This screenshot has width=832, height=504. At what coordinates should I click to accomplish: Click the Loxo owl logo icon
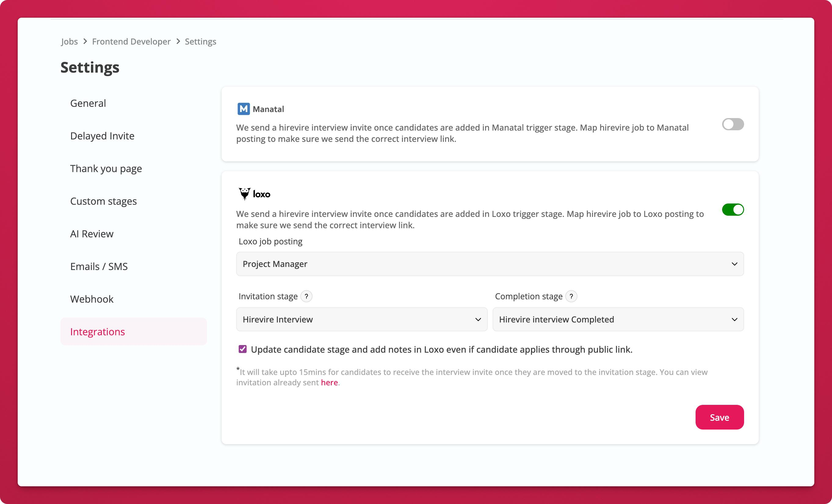(x=244, y=194)
